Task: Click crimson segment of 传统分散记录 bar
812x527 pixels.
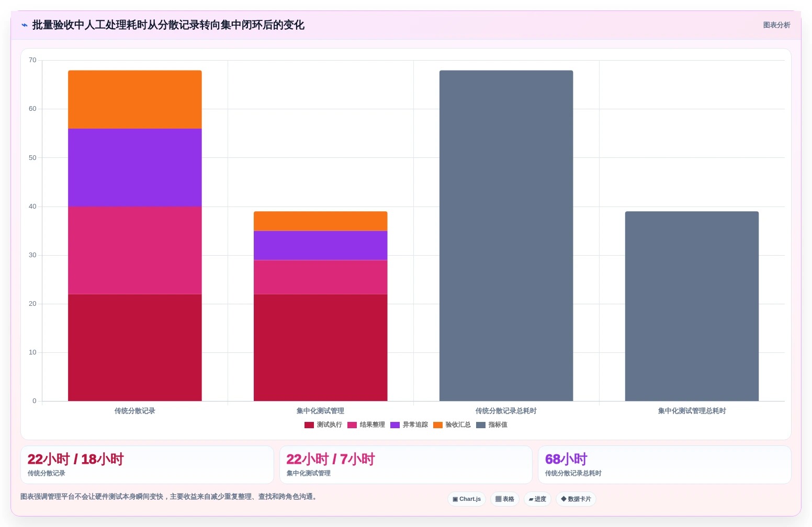Action: 135,348
